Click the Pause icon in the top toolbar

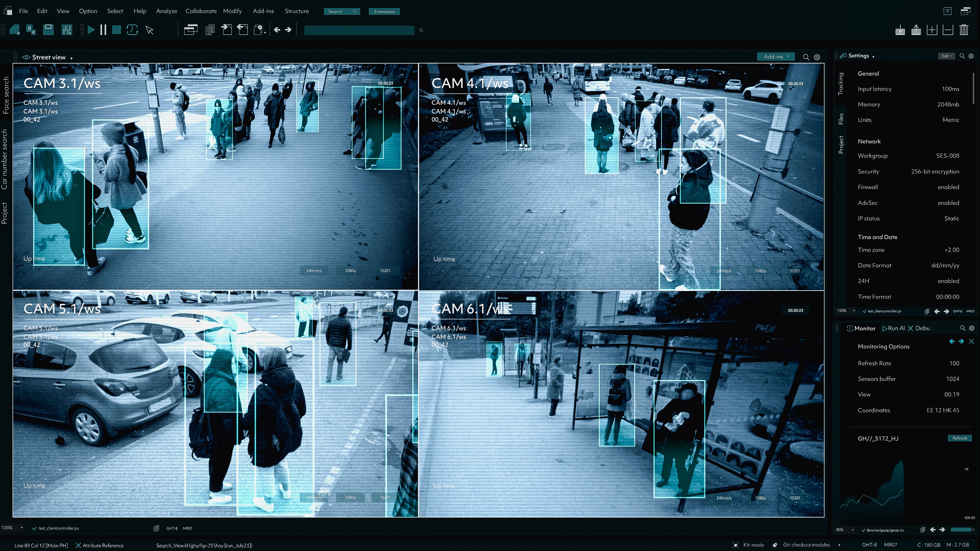pos(103,30)
